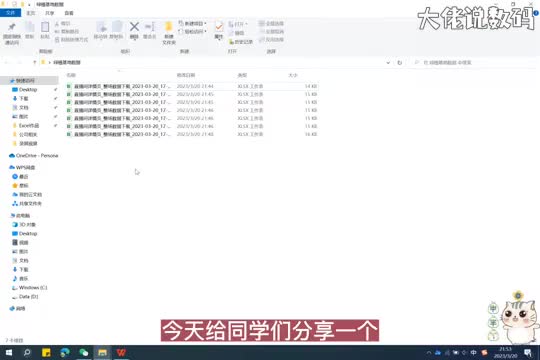Open Desktop under This PC
Viewport: 540px width, 360px height.
click(28, 234)
